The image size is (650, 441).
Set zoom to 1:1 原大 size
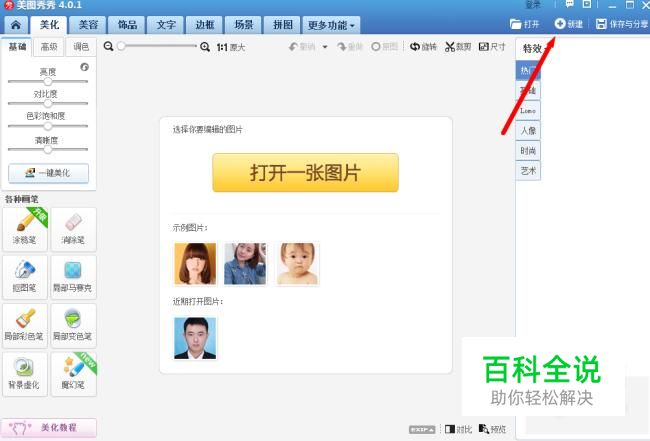click(x=231, y=47)
